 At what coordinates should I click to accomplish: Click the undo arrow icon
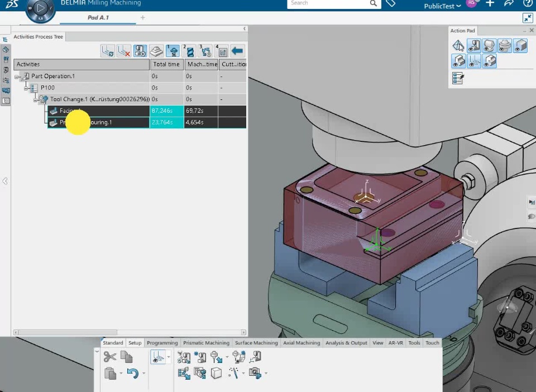(x=133, y=373)
